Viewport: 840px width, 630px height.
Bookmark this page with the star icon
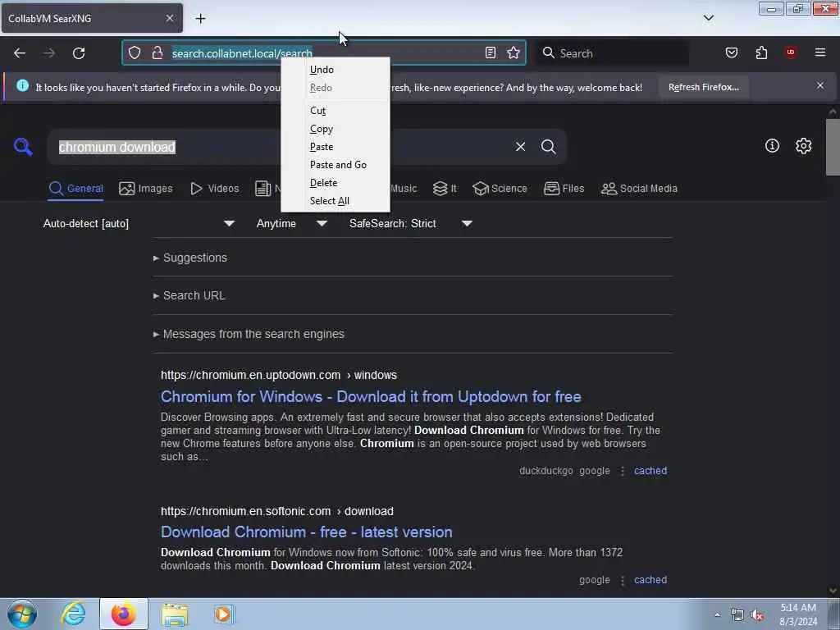514,52
